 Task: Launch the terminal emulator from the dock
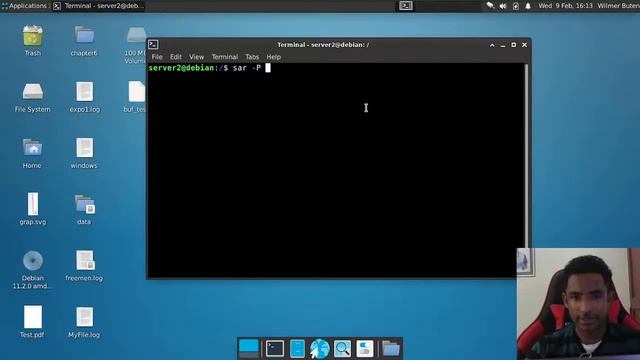tap(275, 349)
